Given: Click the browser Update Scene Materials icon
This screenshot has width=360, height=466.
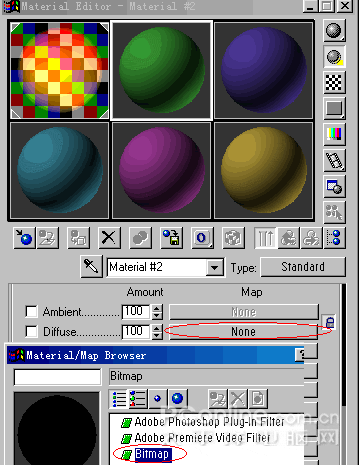Looking at the screenshot, I should coord(218,399).
